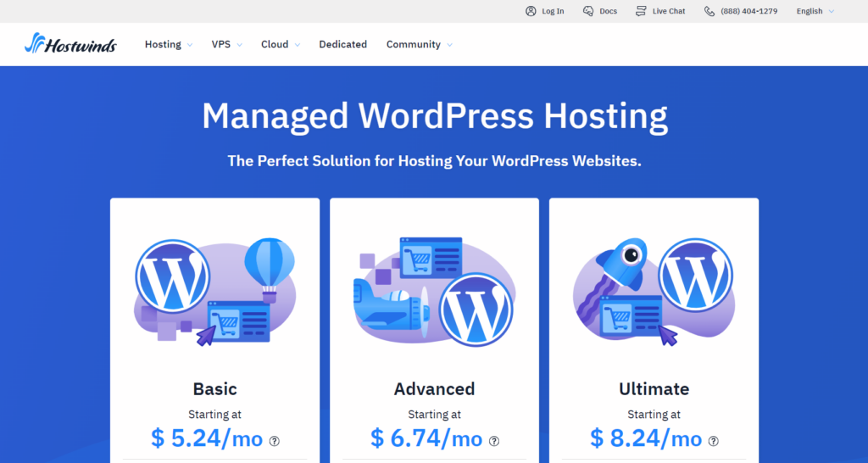Click the Ultimate plan title

click(x=654, y=388)
